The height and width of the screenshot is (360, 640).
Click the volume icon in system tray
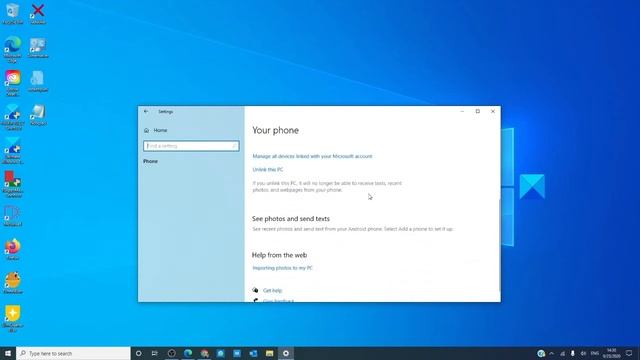tap(583, 353)
